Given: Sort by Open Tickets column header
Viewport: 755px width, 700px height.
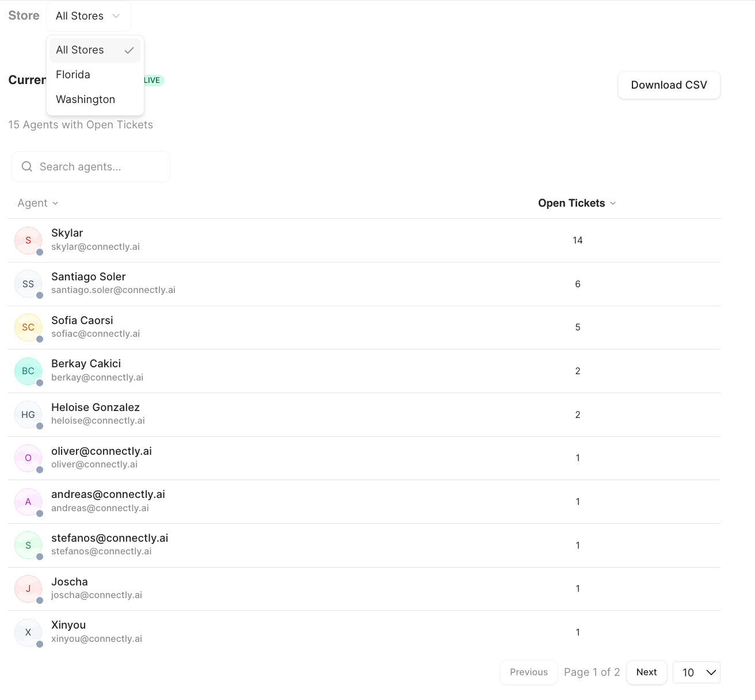Looking at the screenshot, I should pos(577,203).
